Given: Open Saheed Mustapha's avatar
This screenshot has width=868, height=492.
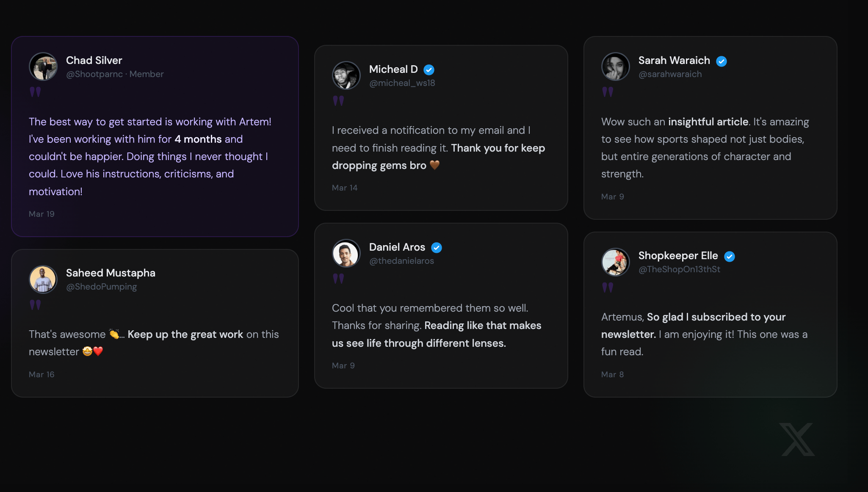Looking at the screenshot, I should point(43,279).
